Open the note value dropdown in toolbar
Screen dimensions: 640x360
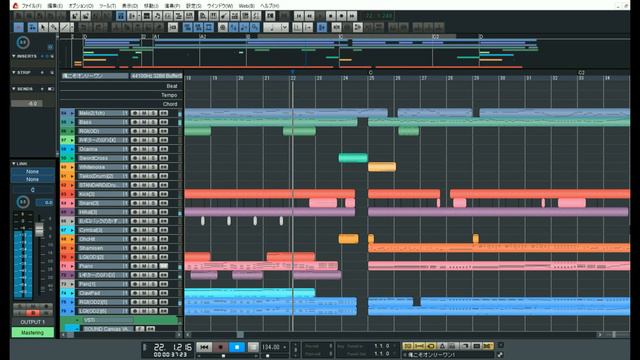point(284,27)
